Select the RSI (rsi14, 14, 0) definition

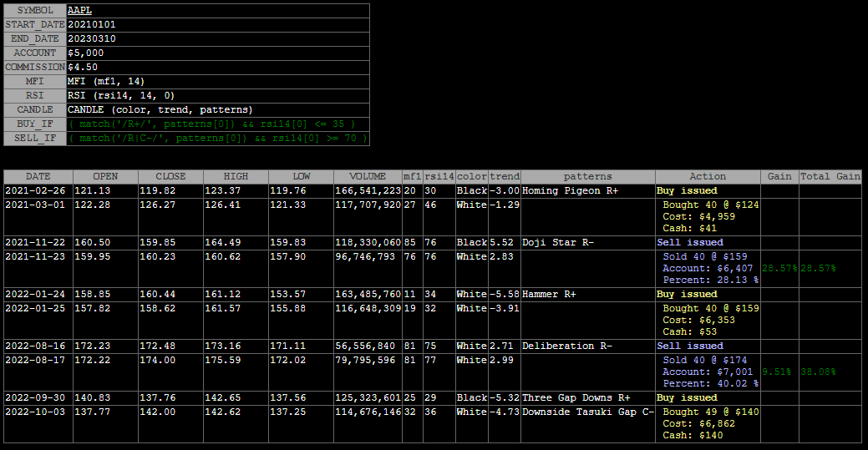tap(120, 96)
